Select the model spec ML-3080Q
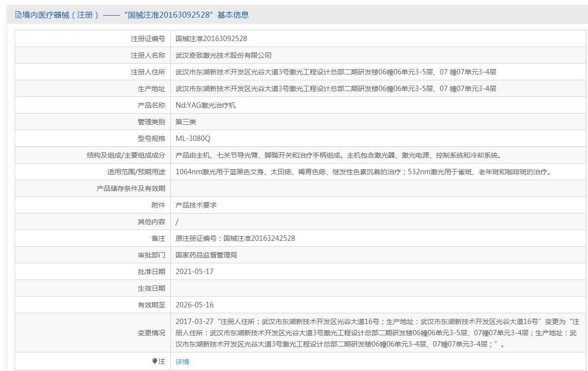The width and height of the screenshot is (588, 371). tap(193, 139)
